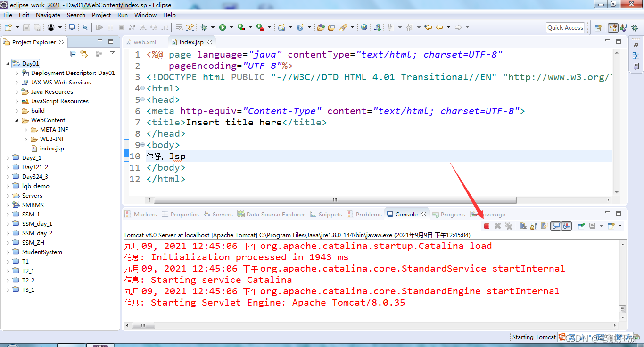
Task: Click the Search flashlight icon
Action: pyautogui.click(x=344, y=28)
